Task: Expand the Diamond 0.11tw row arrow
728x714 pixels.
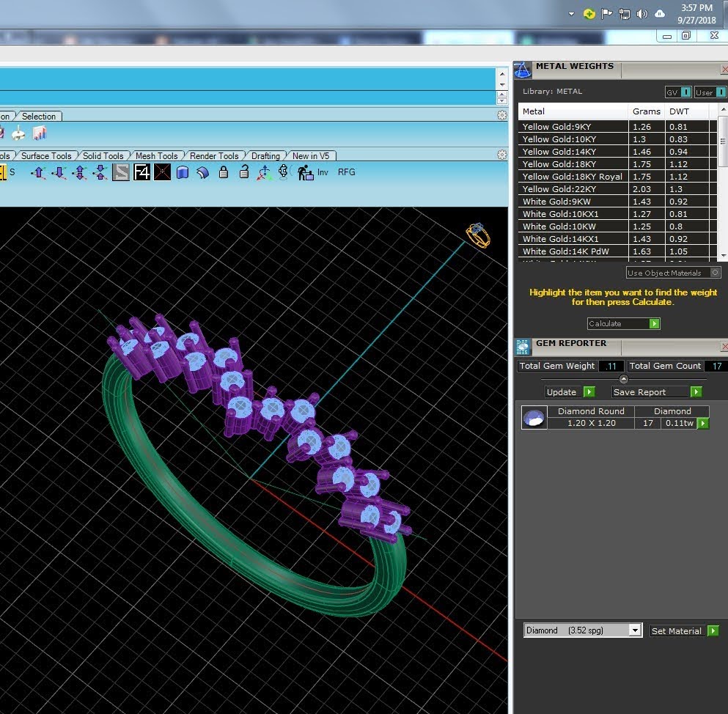Action: tap(703, 423)
